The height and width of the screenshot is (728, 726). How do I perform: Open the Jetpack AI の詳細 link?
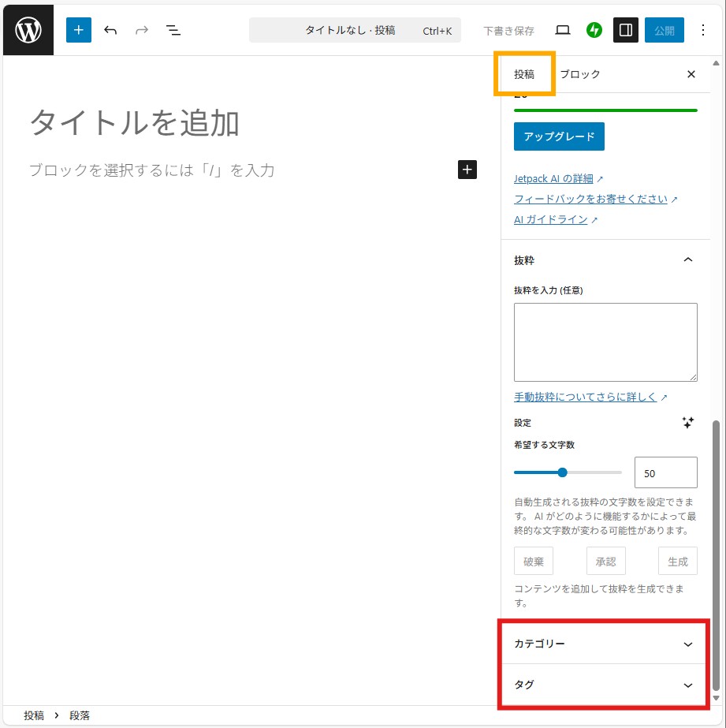click(553, 179)
